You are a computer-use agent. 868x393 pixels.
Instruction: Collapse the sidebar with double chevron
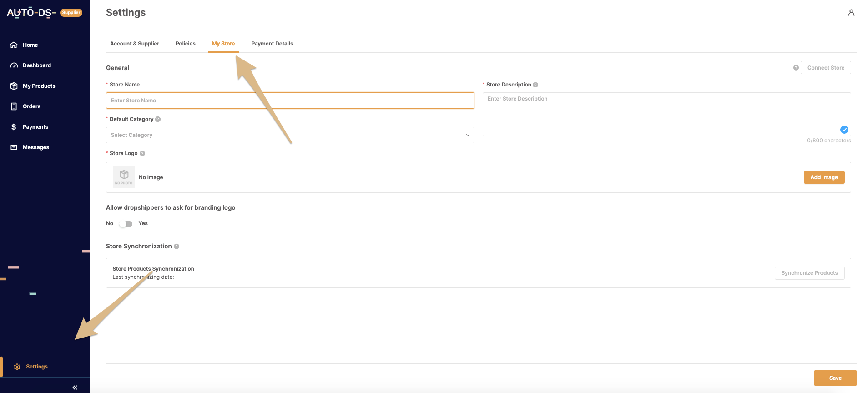(x=75, y=388)
